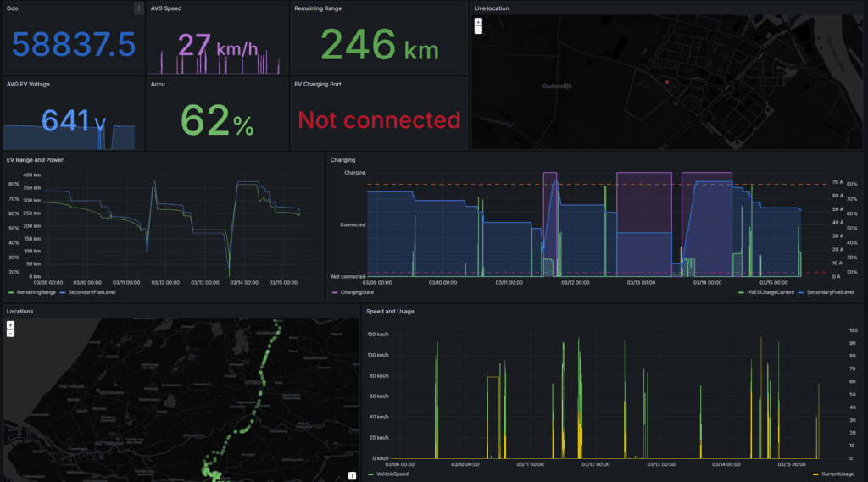Click the SecondaryFuelLevel color swatch in EV Range legend
Screen dimensions: 868x482
click(x=64, y=291)
